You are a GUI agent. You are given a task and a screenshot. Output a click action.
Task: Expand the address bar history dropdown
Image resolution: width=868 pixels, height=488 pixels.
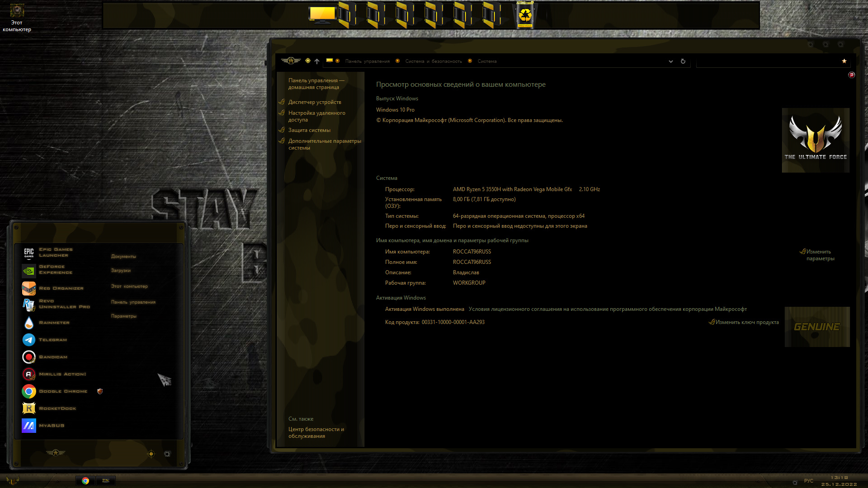tap(671, 61)
